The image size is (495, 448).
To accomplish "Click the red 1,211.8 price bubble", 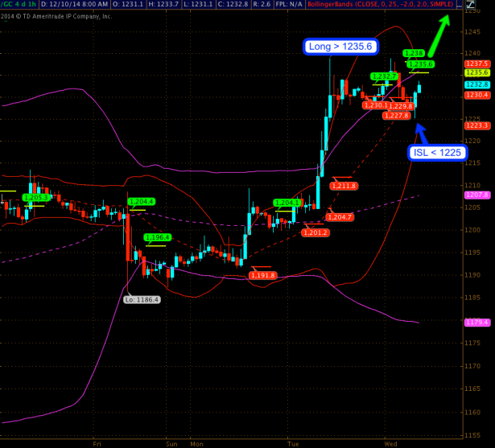I will pyautogui.click(x=344, y=186).
